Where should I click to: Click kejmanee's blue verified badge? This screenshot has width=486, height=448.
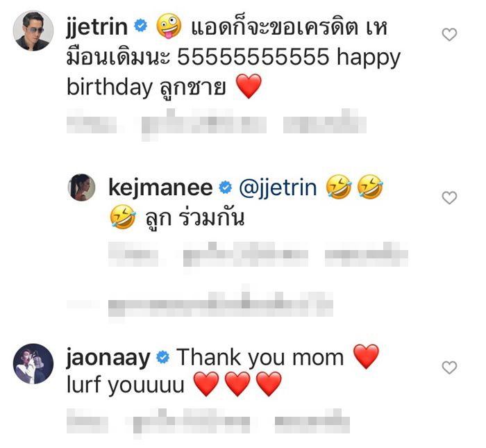225,188
